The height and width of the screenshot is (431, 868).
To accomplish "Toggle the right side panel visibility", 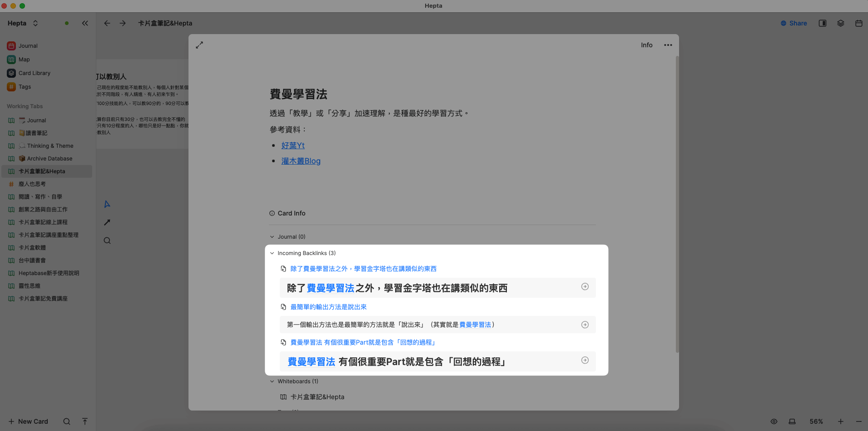I will (x=822, y=23).
